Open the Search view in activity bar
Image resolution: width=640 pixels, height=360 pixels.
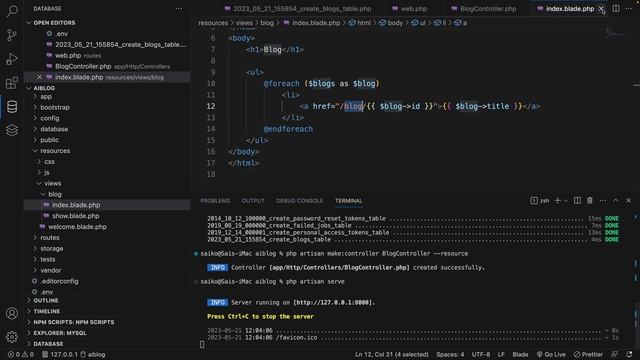pos(12,11)
